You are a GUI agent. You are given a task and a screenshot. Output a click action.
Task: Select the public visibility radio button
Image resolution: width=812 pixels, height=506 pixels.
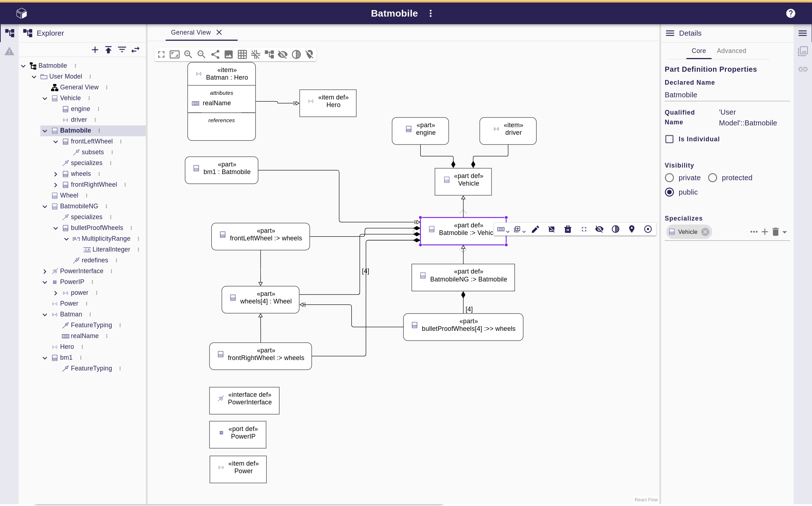click(x=669, y=192)
